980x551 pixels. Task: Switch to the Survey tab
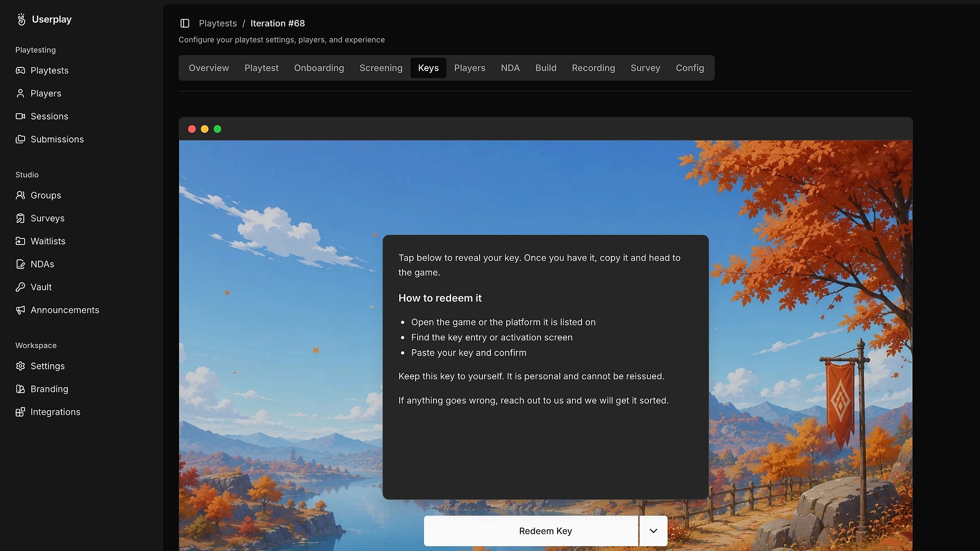tap(645, 68)
